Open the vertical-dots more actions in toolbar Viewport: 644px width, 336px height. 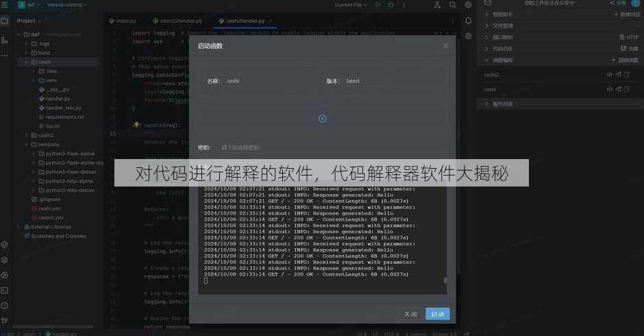coord(404,5)
